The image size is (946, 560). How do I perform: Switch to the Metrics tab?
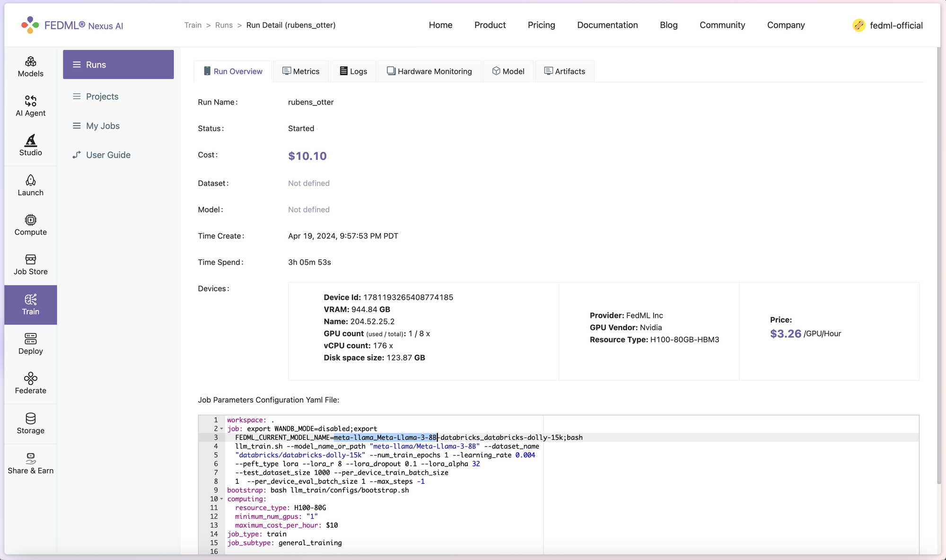301,71
